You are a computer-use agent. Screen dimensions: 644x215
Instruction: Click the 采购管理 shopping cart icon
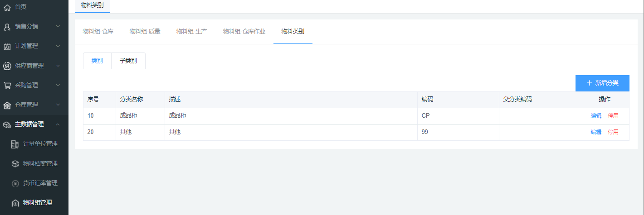click(7, 86)
